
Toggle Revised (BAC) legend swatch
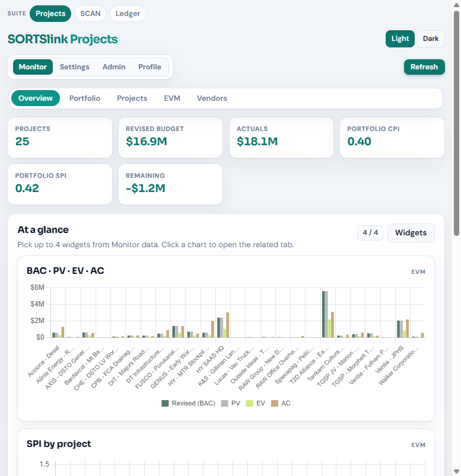pos(165,404)
